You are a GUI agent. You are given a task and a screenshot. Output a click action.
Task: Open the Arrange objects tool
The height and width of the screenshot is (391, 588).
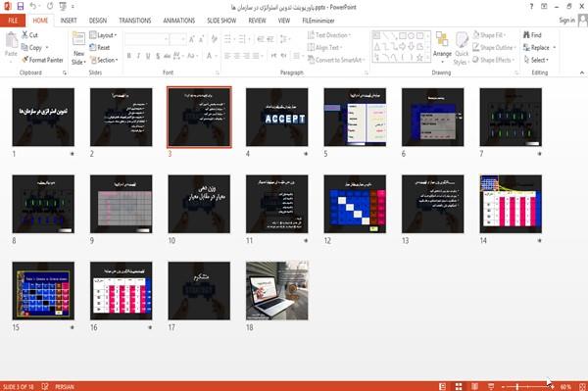(x=442, y=47)
